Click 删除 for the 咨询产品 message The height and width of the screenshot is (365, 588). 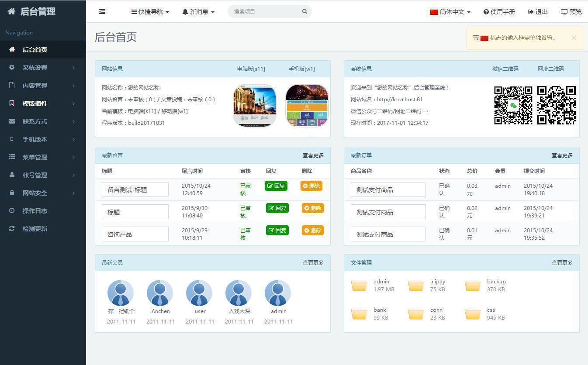pos(312,231)
